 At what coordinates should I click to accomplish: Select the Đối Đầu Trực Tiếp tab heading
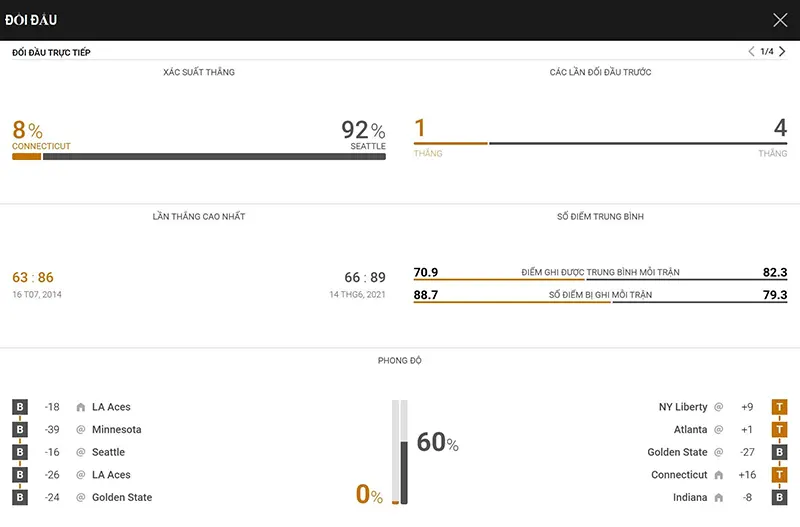point(51,52)
